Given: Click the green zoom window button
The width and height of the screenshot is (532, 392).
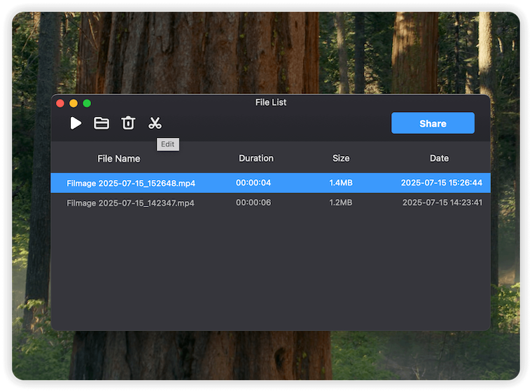Looking at the screenshot, I should 87,103.
